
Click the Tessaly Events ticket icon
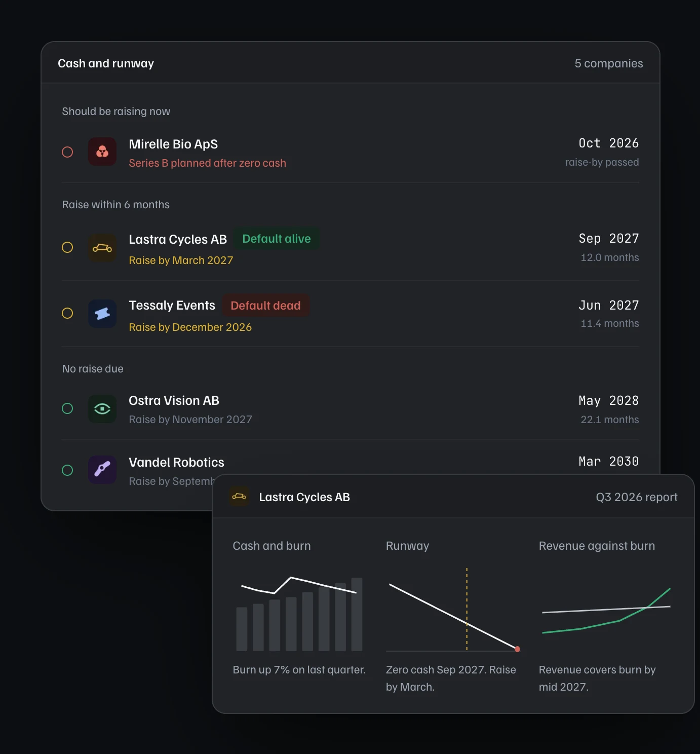pyautogui.click(x=102, y=314)
